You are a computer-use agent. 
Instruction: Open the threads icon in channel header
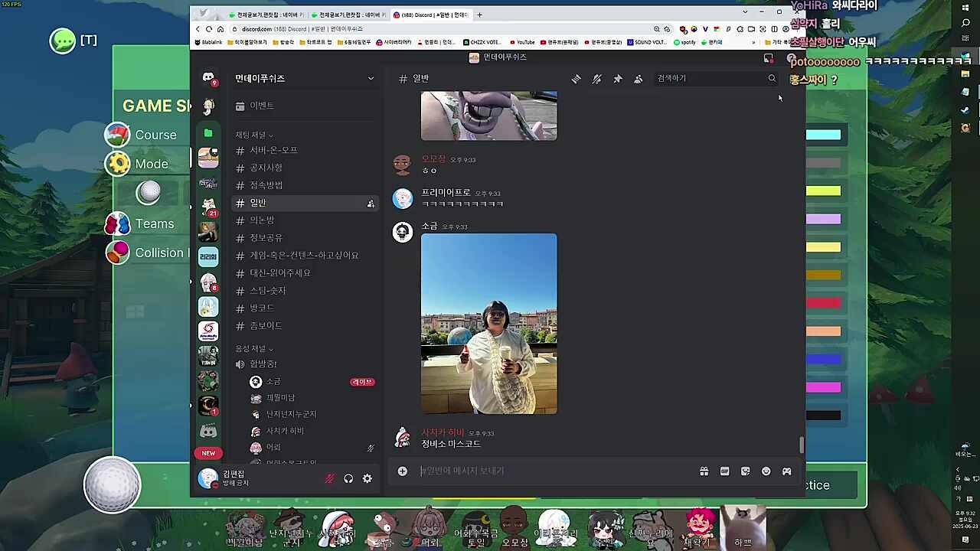pyautogui.click(x=576, y=79)
